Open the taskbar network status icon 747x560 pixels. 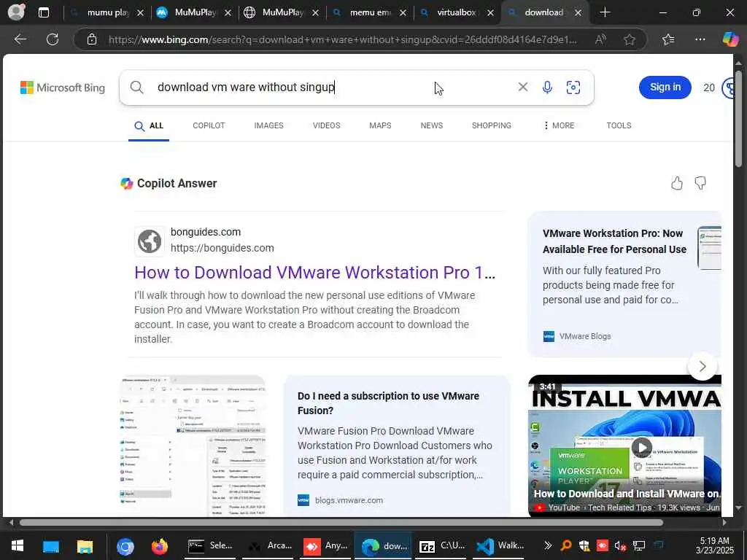point(638,545)
